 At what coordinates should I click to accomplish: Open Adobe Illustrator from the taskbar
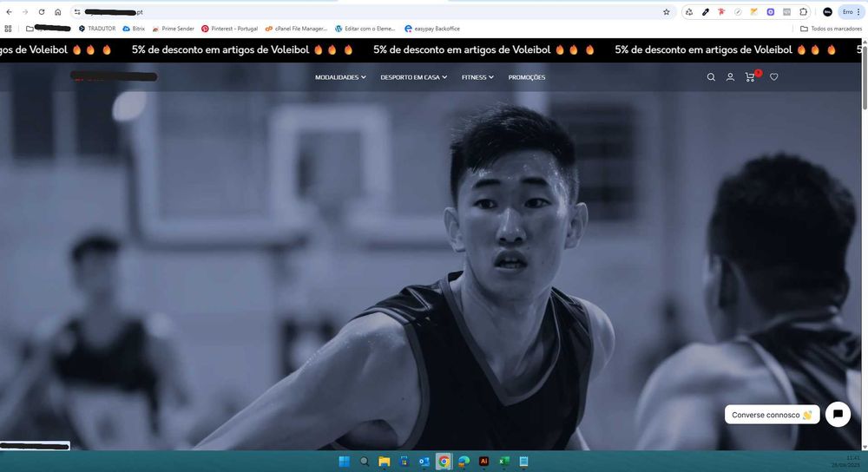483,462
